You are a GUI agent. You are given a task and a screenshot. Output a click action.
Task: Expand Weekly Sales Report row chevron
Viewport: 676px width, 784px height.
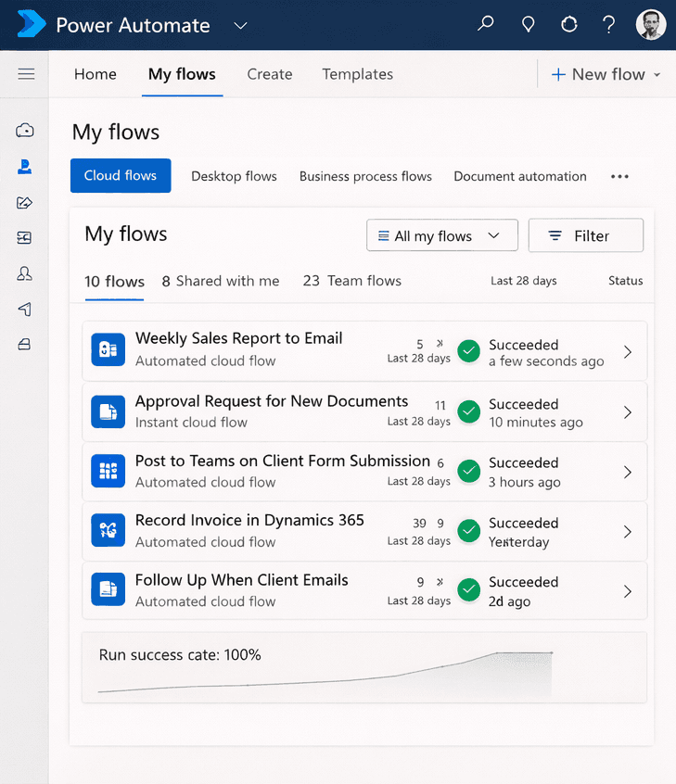[x=628, y=352]
